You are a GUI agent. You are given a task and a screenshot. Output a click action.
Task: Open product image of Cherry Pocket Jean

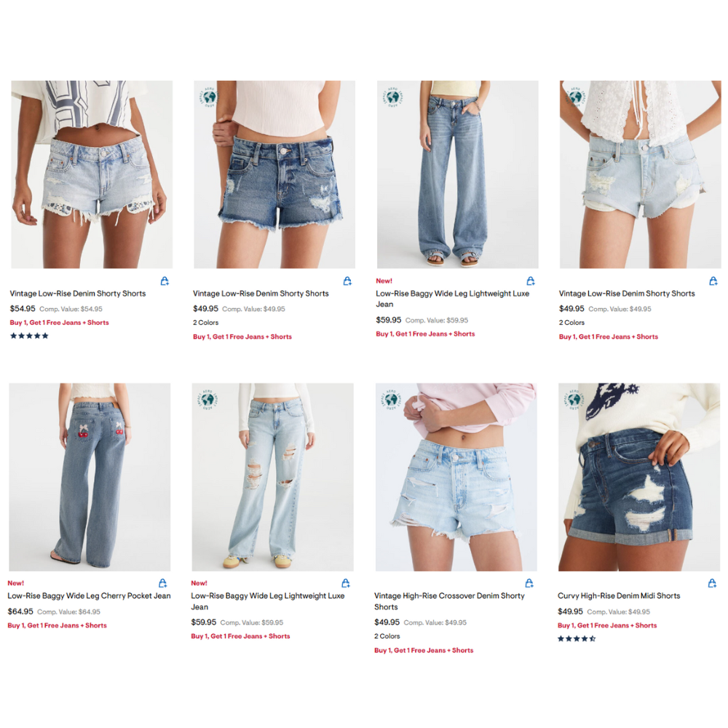tap(90, 477)
